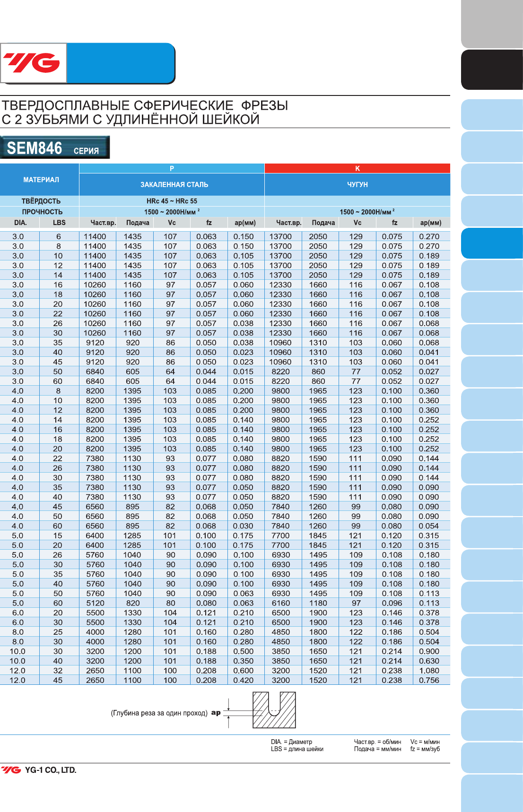Click 13700 in the DIA 3.0, LBS 14 row
This screenshot has height=812, width=523.
tap(281, 275)
